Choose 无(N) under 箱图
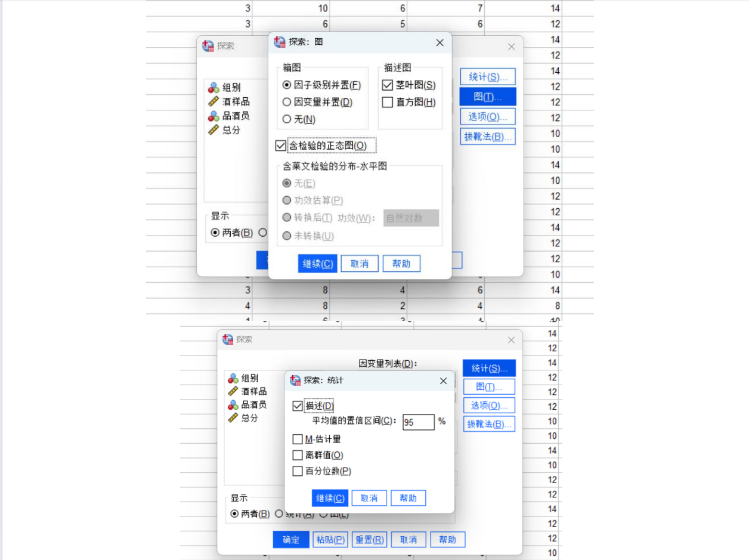749x560 pixels. pyautogui.click(x=286, y=119)
